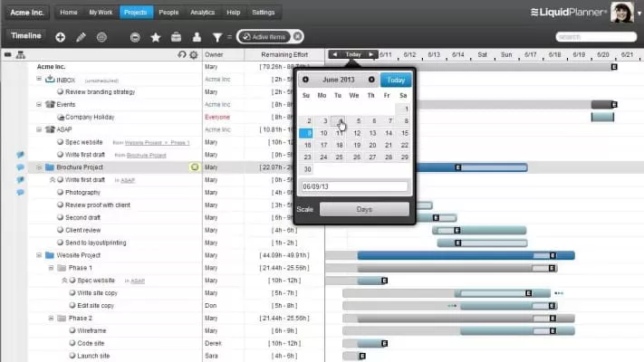Click the add item plus icon
The height and width of the screenshot is (362, 644).
pos(60,37)
